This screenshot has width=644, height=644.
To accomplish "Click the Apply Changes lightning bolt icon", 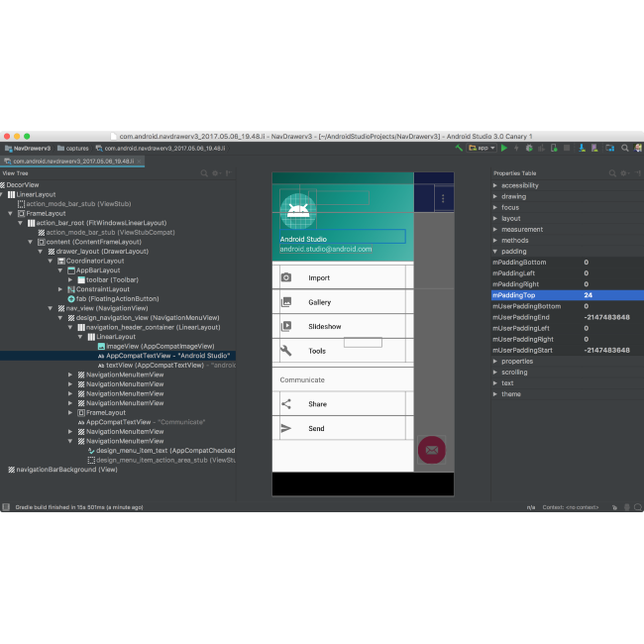I will pyautogui.click(x=516, y=149).
